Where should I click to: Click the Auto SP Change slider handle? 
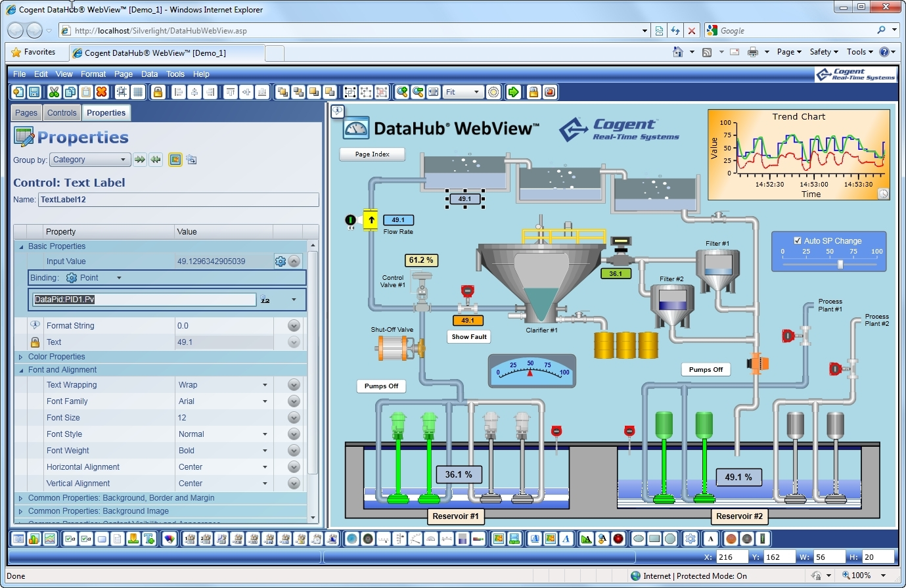pyautogui.click(x=840, y=264)
